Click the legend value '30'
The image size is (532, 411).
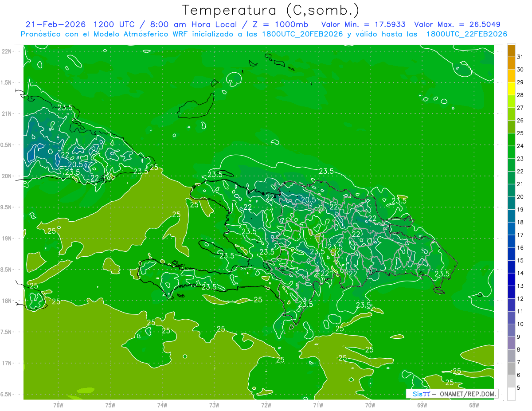coord(520,70)
